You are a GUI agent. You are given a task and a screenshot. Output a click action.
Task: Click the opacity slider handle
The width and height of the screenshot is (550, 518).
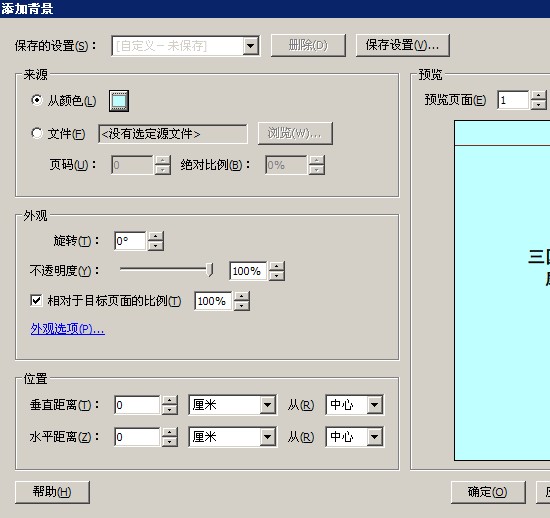(210, 270)
